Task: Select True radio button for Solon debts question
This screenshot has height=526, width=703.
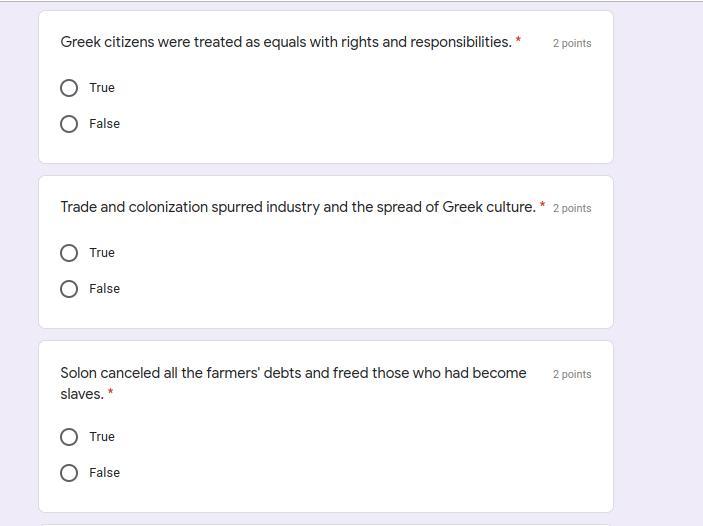Action: tap(69, 437)
